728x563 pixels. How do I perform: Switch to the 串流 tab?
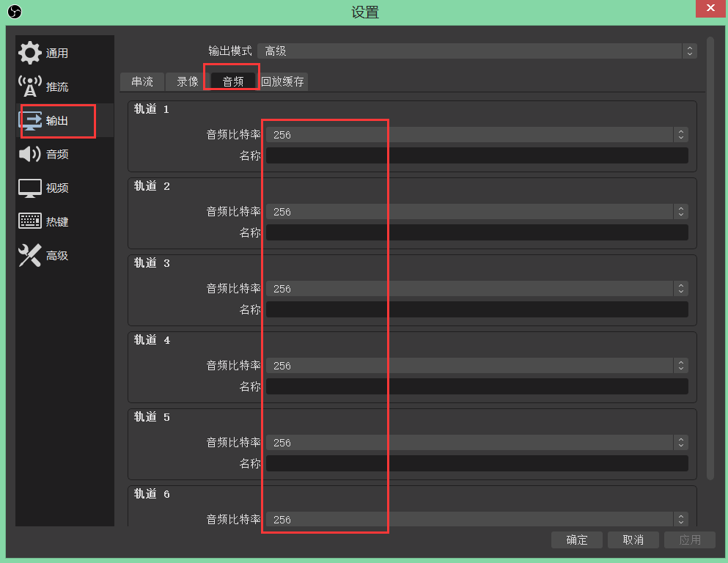pos(142,81)
